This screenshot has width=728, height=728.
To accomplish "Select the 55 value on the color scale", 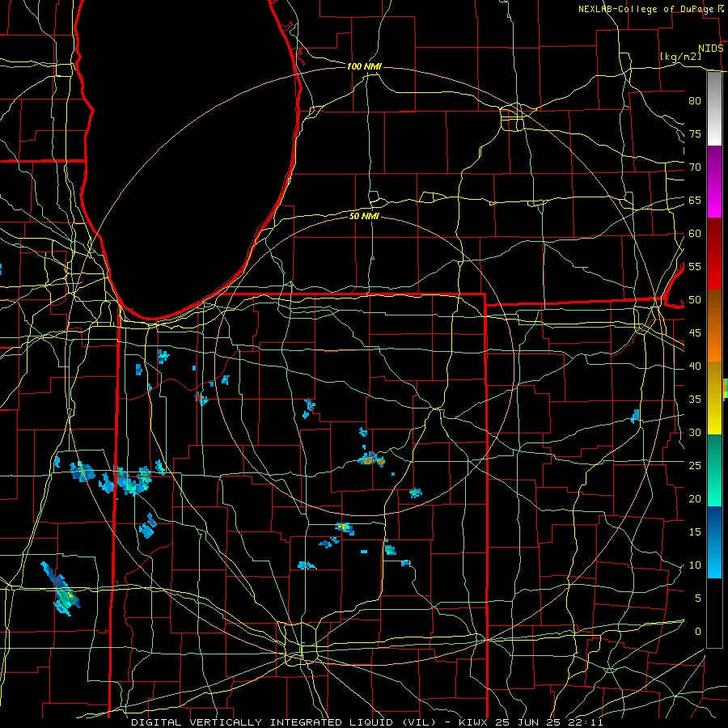I will tap(695, 266).
